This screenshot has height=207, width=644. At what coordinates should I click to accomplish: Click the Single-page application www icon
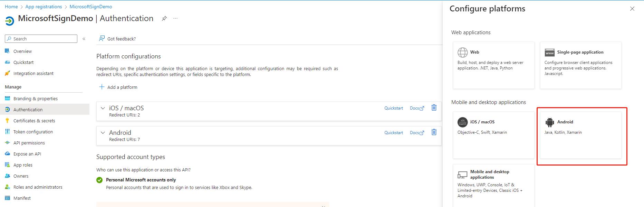(550, 53)
